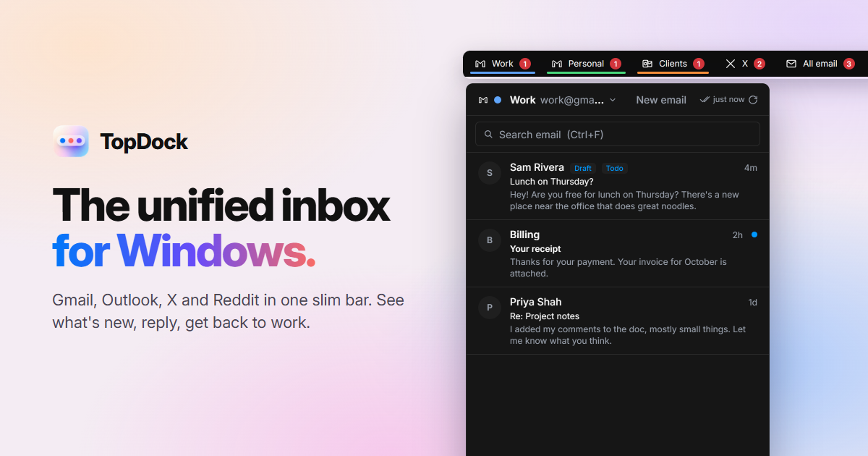Select the Work tab in the top bar
Screen dimensions: 868x456
tap(503, 64)
